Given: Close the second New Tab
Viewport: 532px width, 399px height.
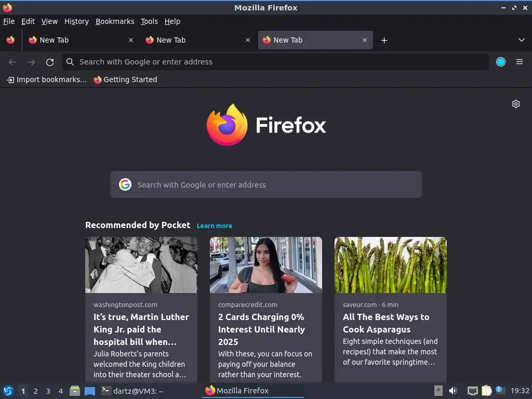Looking at the screenshot, I should click(248, 40).
